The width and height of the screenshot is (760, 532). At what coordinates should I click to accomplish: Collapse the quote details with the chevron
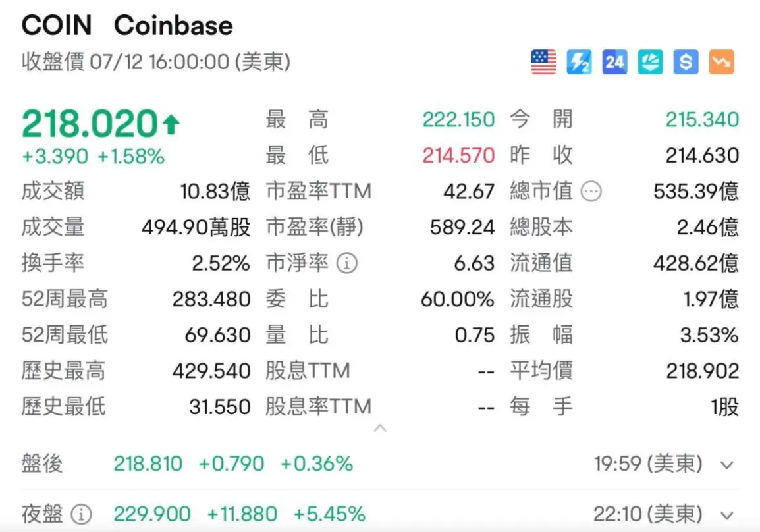(x=381, y=428)
